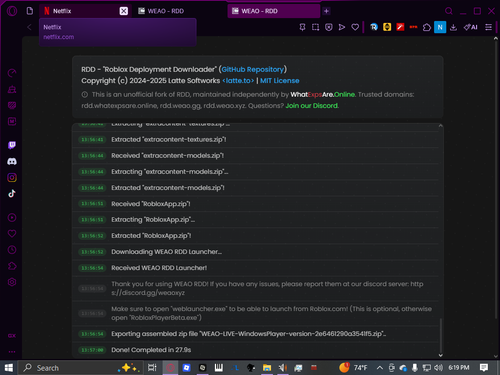Go back with the back arrow

click(29, 27)
